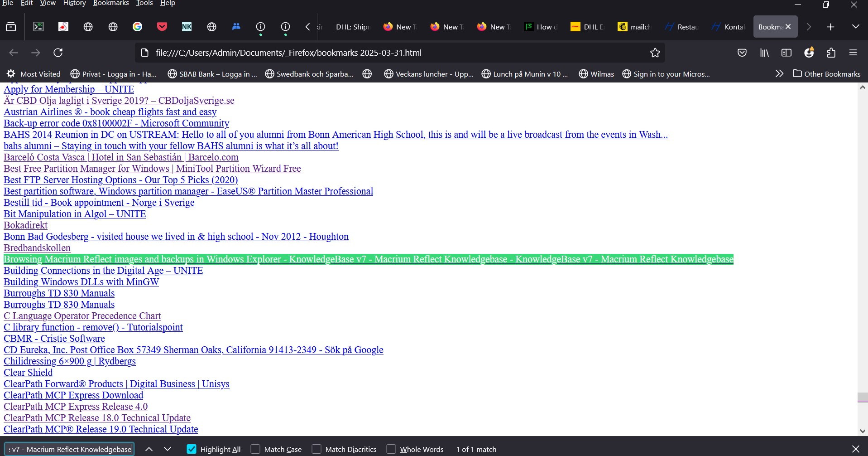
Task: Enable the Whole Words checkbox
Action: click(391, 449)
